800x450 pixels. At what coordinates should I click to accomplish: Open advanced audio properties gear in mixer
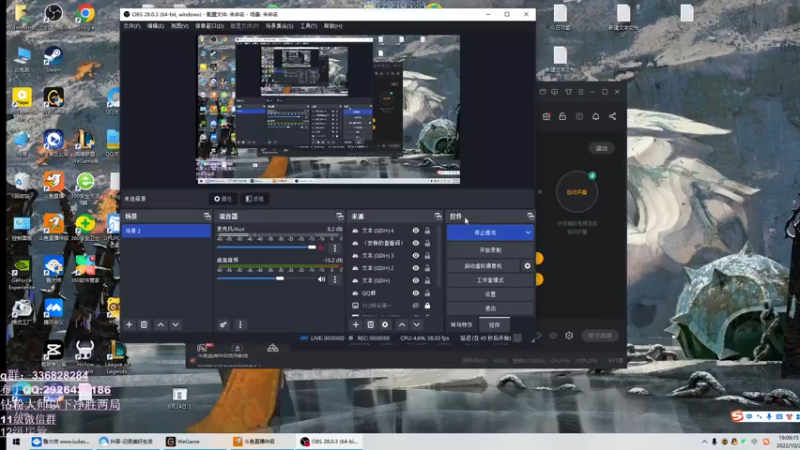(x=223, y=324)
